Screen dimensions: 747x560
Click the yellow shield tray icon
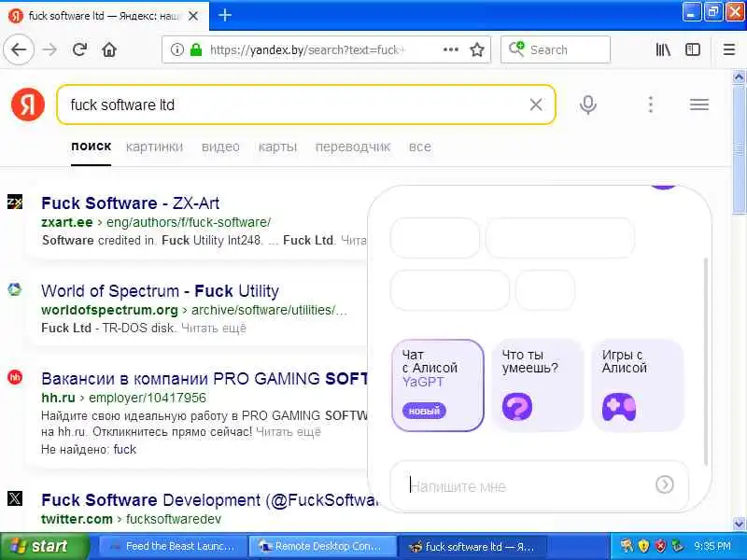[x=643, y=546]
